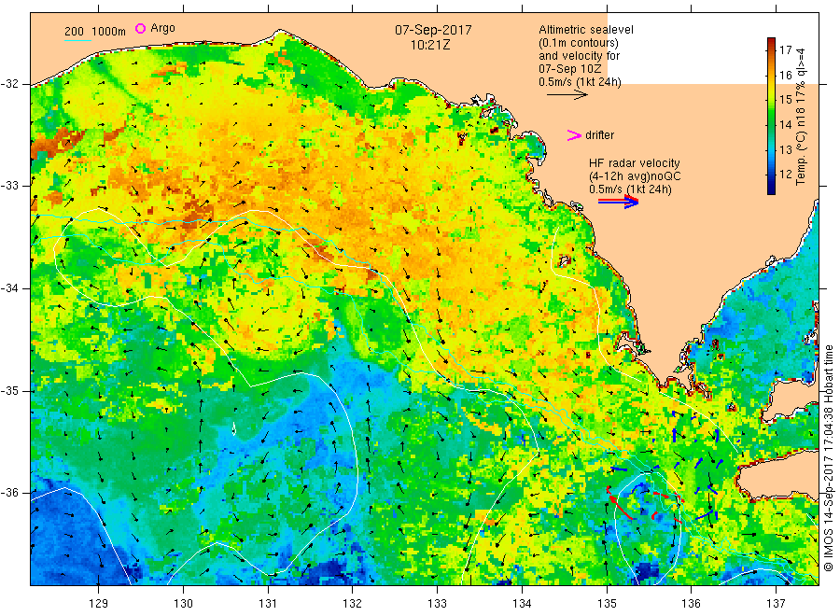Click longitude axis label 133
840x616 pixels.
(x=437, y=604)
